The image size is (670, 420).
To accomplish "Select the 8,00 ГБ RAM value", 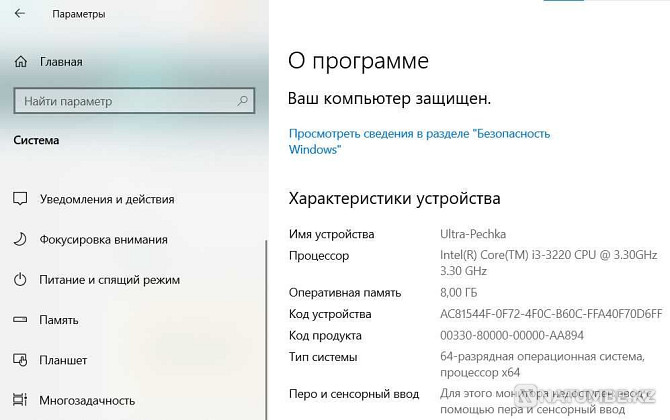I will point(458,293).
